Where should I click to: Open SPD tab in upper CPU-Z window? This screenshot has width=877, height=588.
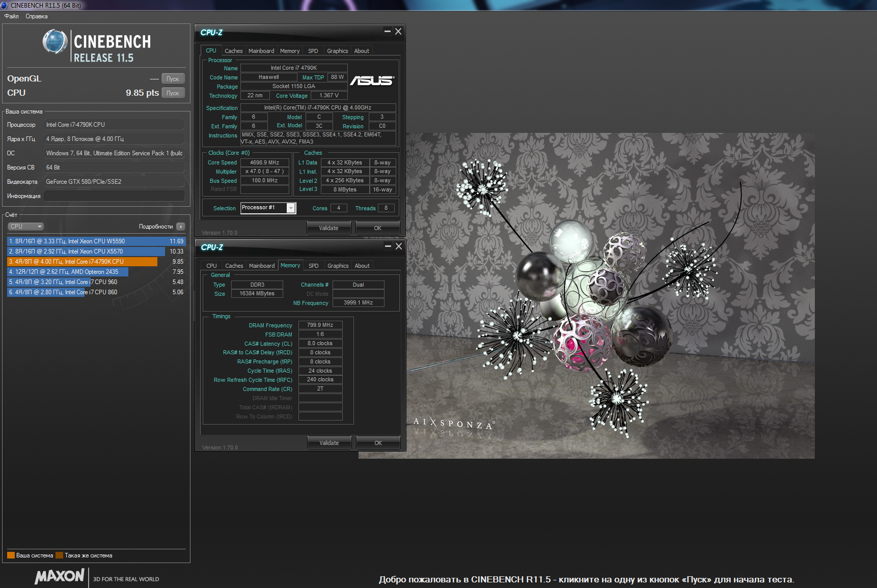tap(313, 51)
